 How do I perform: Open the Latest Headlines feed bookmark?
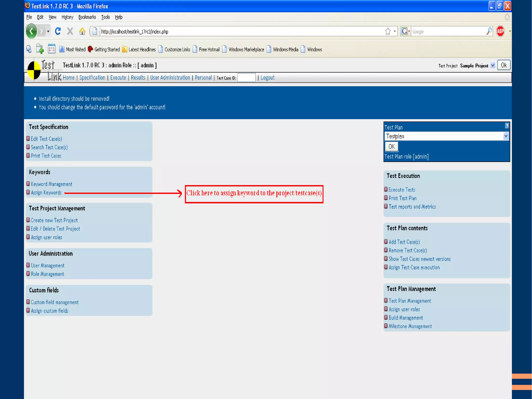point(139,49)
